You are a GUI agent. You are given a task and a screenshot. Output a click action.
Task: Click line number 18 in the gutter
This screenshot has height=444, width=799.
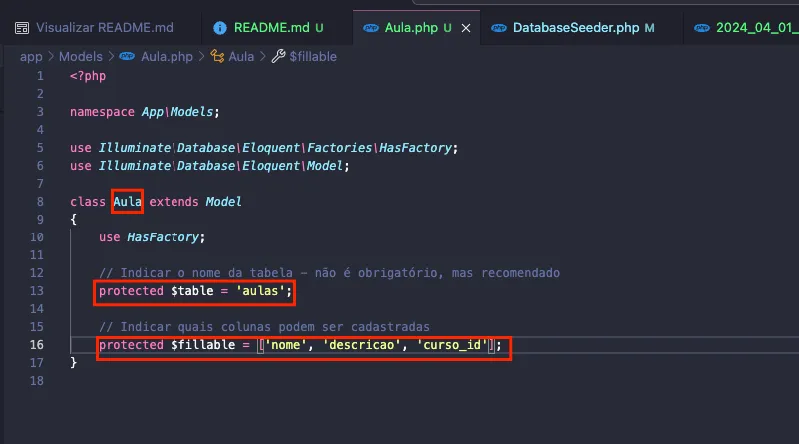(x=37, y=381)
